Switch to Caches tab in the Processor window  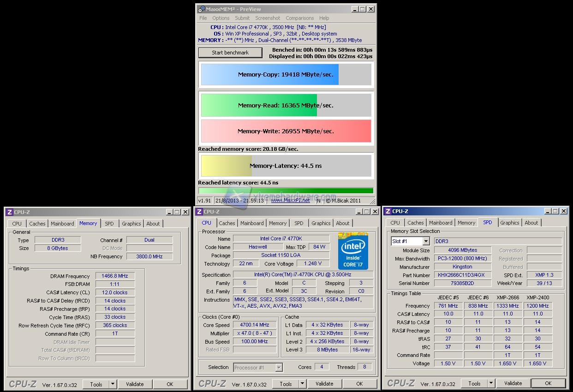click(227, 223)
